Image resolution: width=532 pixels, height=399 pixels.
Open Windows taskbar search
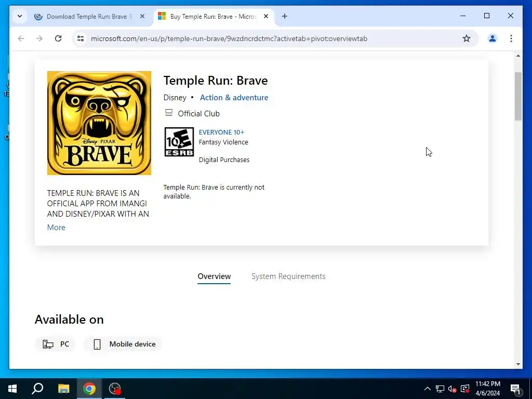[37, 389]
